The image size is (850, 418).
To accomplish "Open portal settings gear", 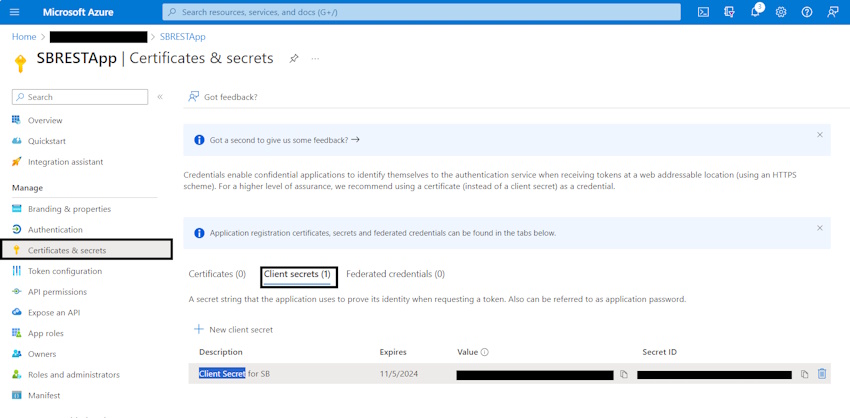I will (x=781, y=12).
